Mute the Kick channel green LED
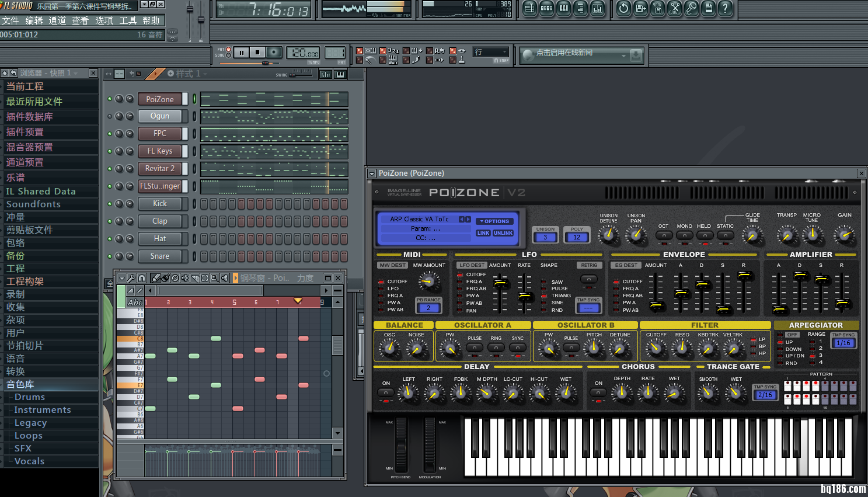 pos(110,204)
